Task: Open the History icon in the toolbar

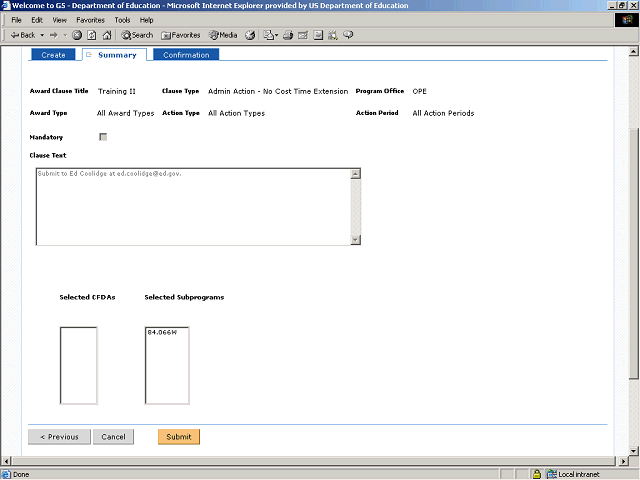Action: (250, 35)
